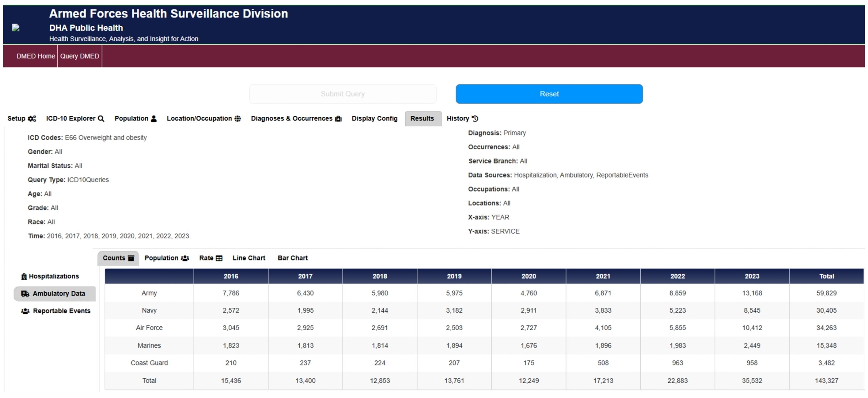Image resolution: width=868 pixels, height=398 pixels.
Task: Click the Reportable Events people icon
Action: (x=25, y=311)
